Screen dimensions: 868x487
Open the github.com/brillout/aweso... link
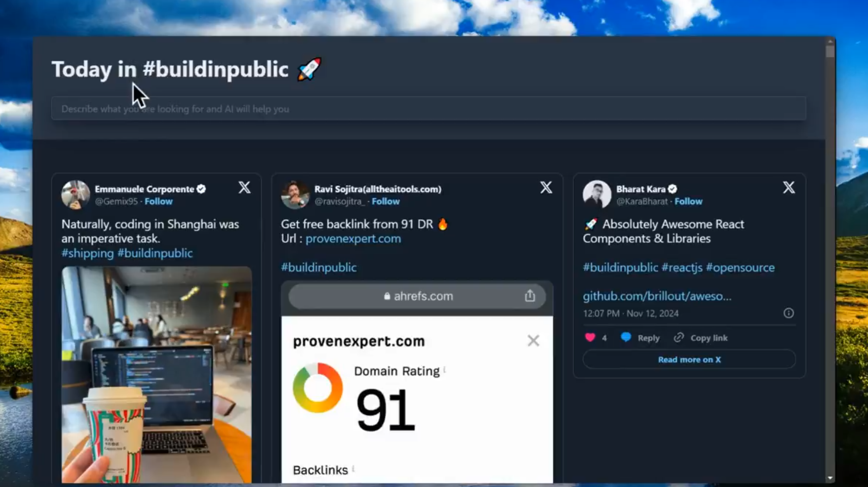click(x=656, y=296)
